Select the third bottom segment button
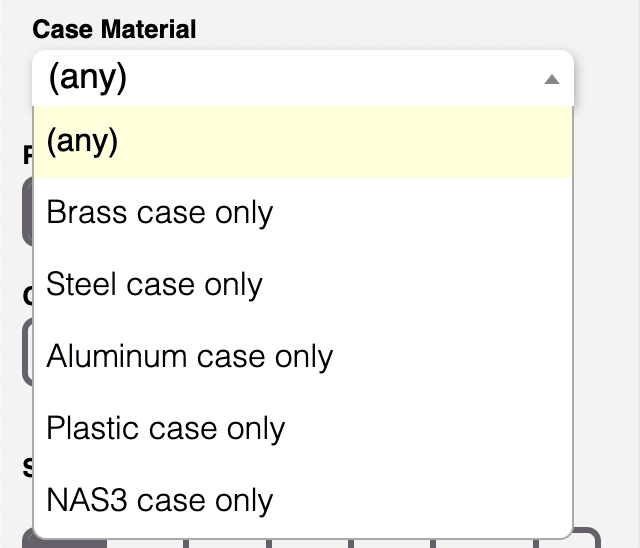 click(228, 541)
